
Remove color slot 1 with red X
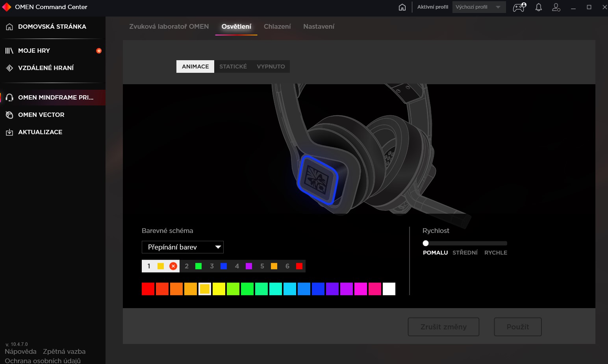click(173, 266)
